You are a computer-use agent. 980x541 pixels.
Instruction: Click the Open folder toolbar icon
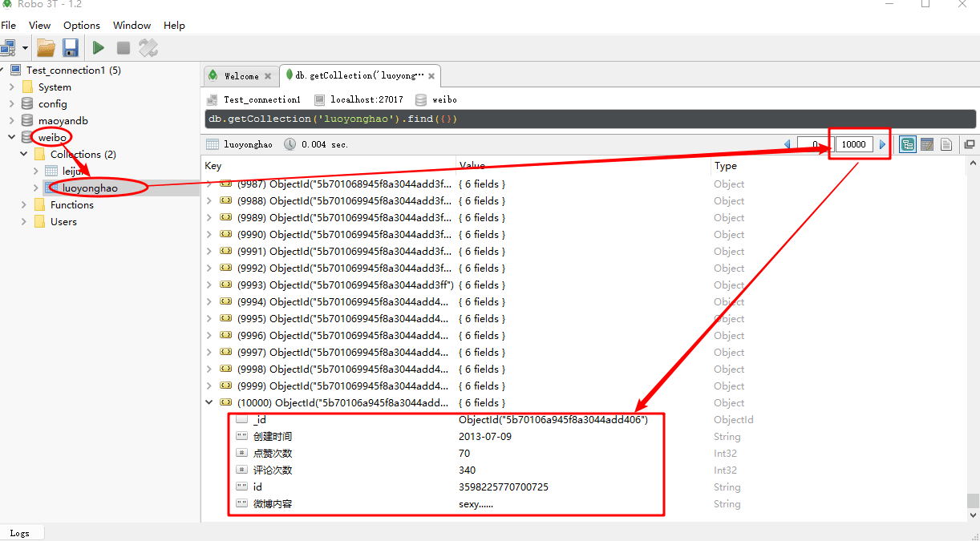pos(46,48)
